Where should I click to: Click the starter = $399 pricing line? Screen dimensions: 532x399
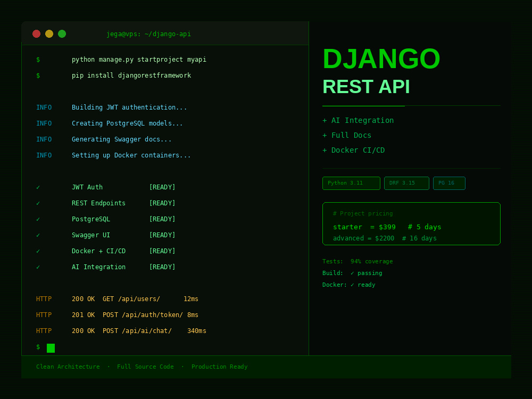click(x=387, y=227)
